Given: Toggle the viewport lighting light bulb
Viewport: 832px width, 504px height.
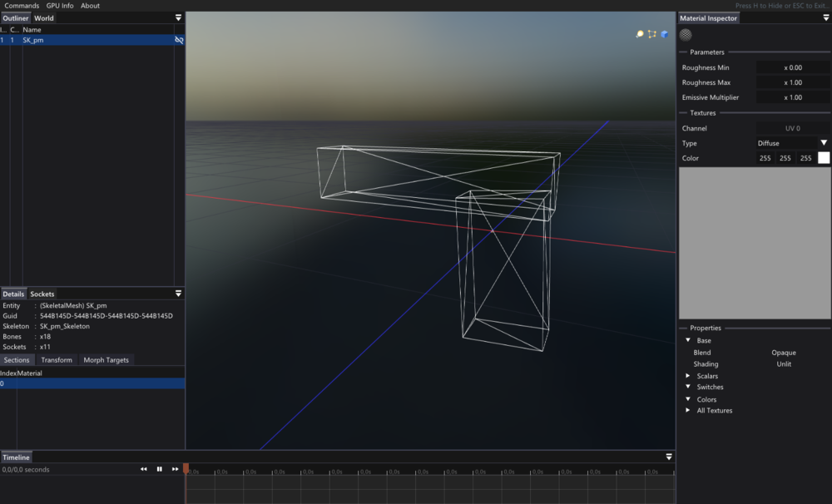Looking at the screenshot, I should coord(639,35).
